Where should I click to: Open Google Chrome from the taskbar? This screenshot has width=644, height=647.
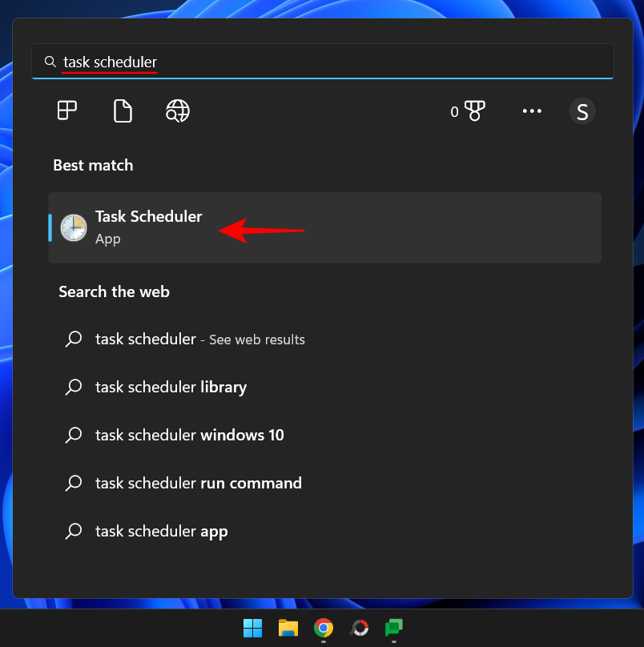pyautogui.click(x=324, y=628)
